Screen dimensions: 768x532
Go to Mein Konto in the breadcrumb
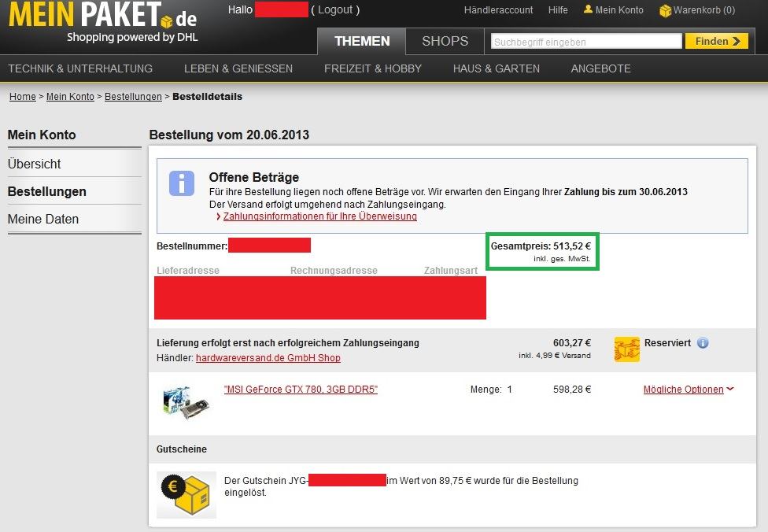tap(70, 97)
